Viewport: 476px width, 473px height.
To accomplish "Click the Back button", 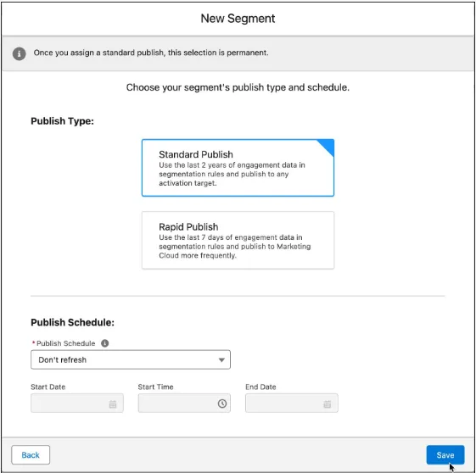I will pos(31,455).
